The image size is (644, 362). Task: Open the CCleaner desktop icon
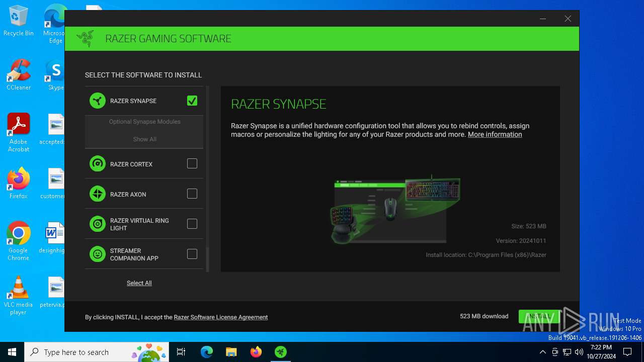pyautogui.click(x=19, y=75)
